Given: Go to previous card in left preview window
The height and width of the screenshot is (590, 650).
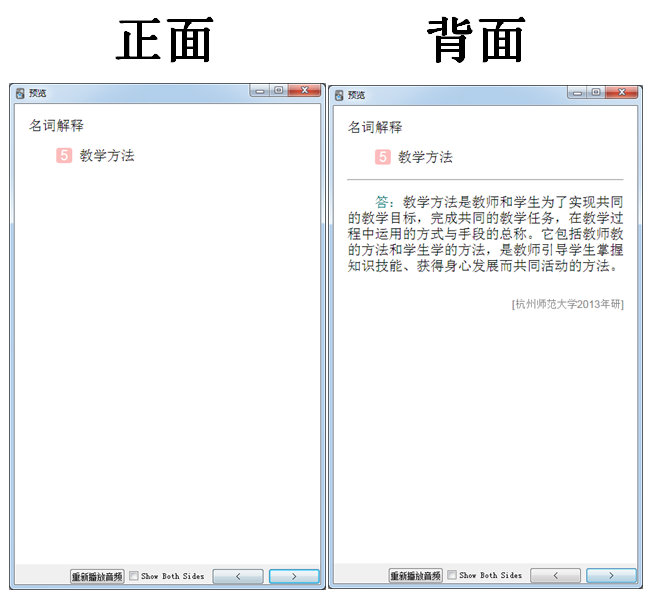Looking at the screenshot, I should click(238, 576).
